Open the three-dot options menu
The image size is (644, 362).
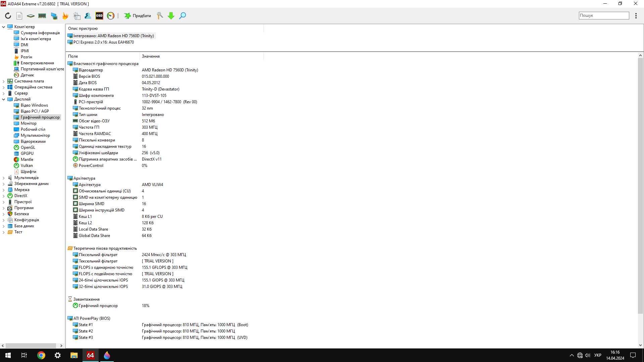coord(636,16)
